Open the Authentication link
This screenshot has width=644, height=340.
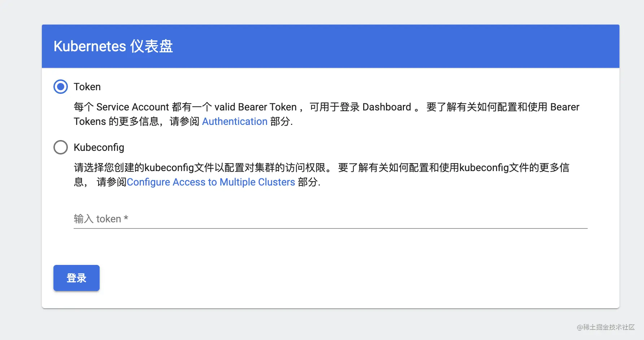click(x=235, y=121)
